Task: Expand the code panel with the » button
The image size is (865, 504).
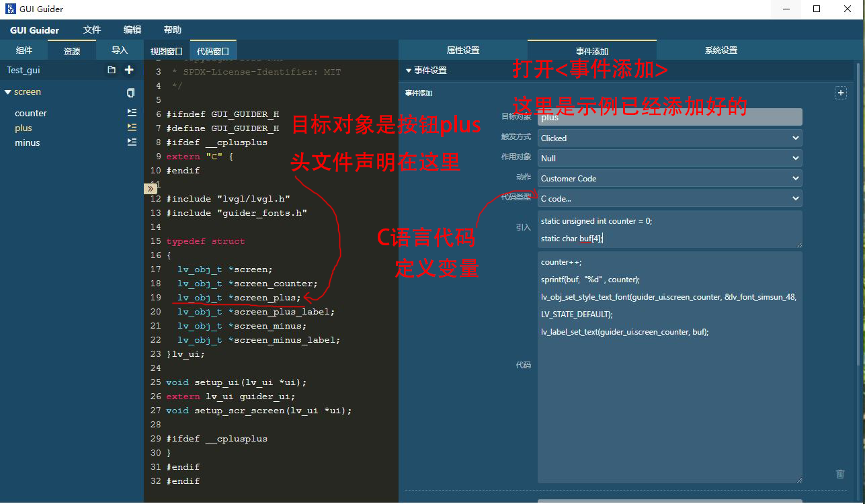Action: pyautogui.click(x=151, y=189)
